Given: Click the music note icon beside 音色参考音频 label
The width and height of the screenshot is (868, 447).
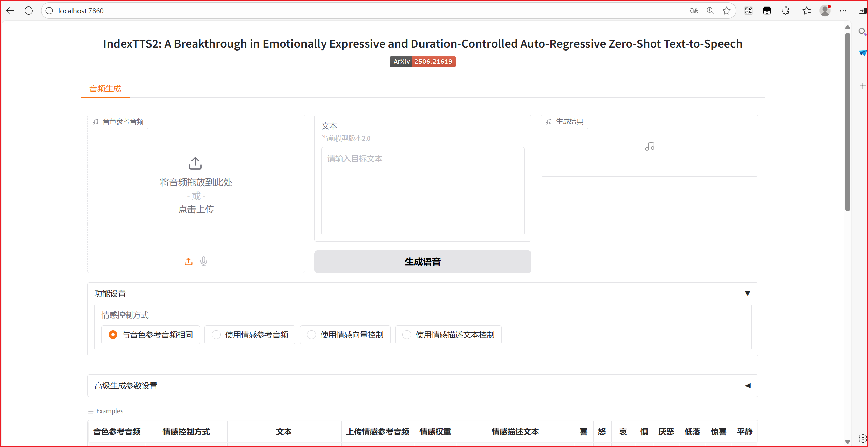Looking at the screenshot, I should point(96,122).
